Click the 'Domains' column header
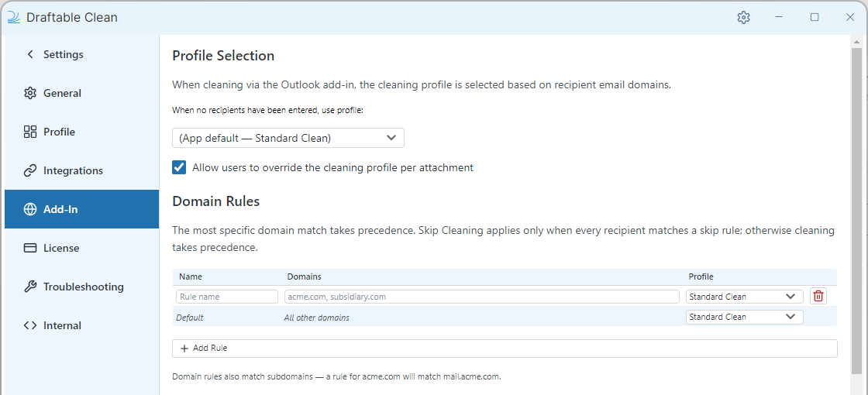 pos(304,276)
